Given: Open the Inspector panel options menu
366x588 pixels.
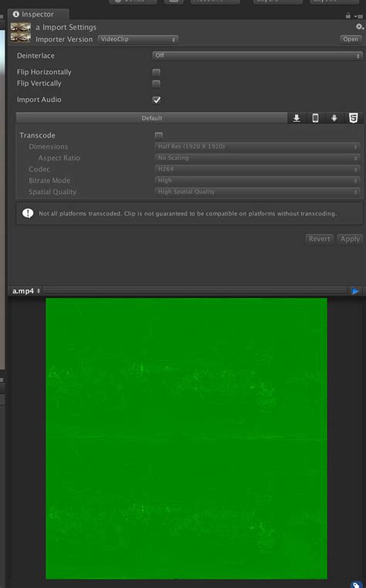Looking at the screenshot, I should tap(359, 16).
